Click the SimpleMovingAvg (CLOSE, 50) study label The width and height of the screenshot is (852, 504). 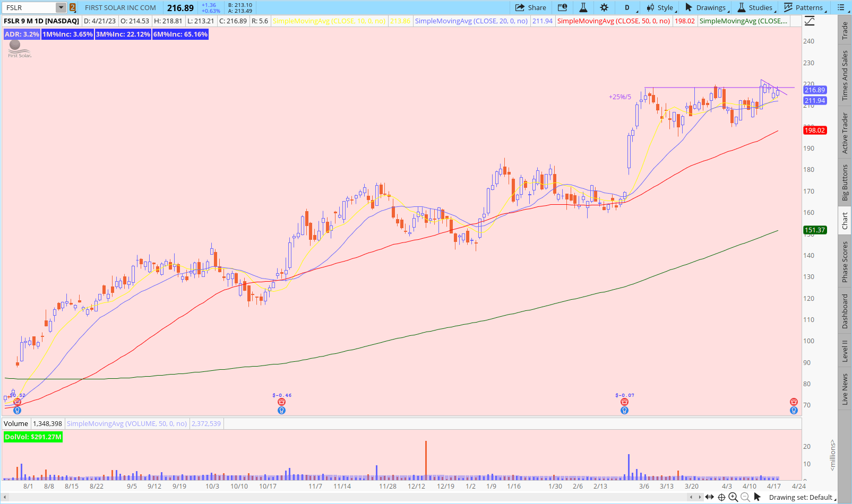[614, 21]
